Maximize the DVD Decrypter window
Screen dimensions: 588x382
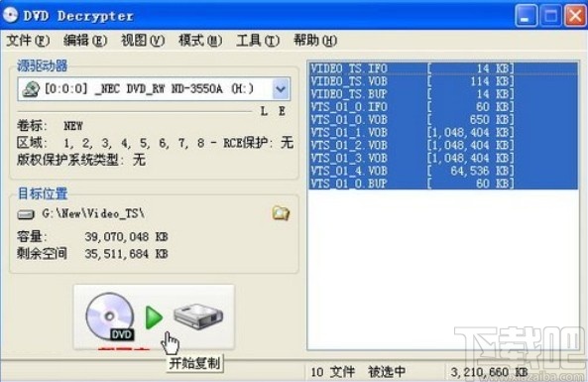[x=550, y=16]
